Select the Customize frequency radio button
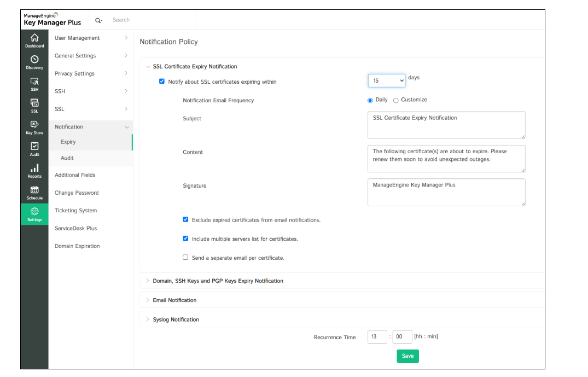The image size is (588, 377). (x=396, y=100)
